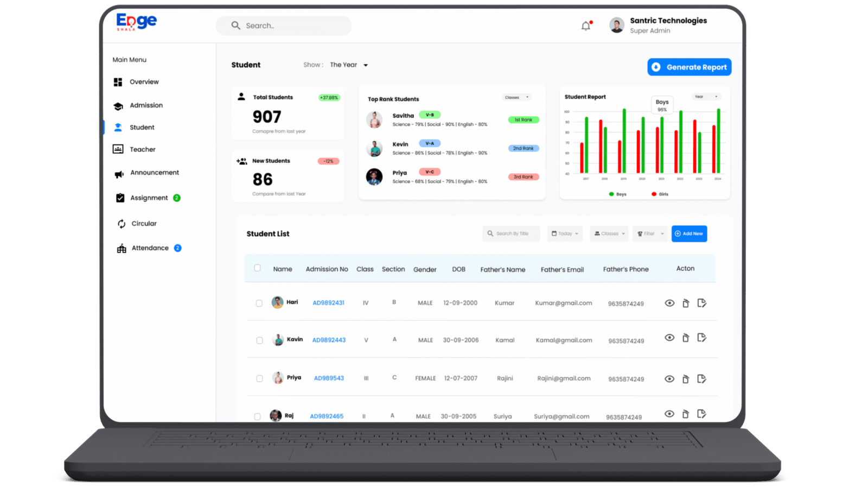The width and height of the screenshot is (868, 488).
Task: Click the Generate Report button
Action: (x=689, y=67)
